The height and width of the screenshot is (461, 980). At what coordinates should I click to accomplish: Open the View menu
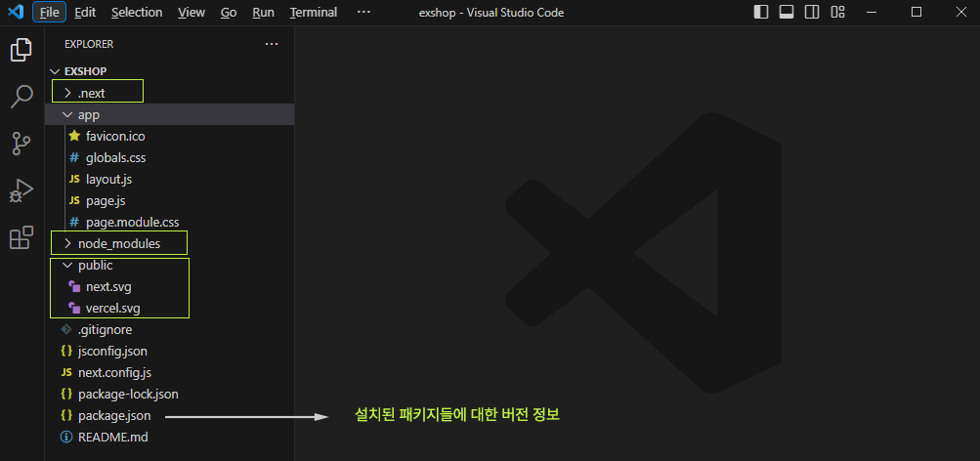192,13
